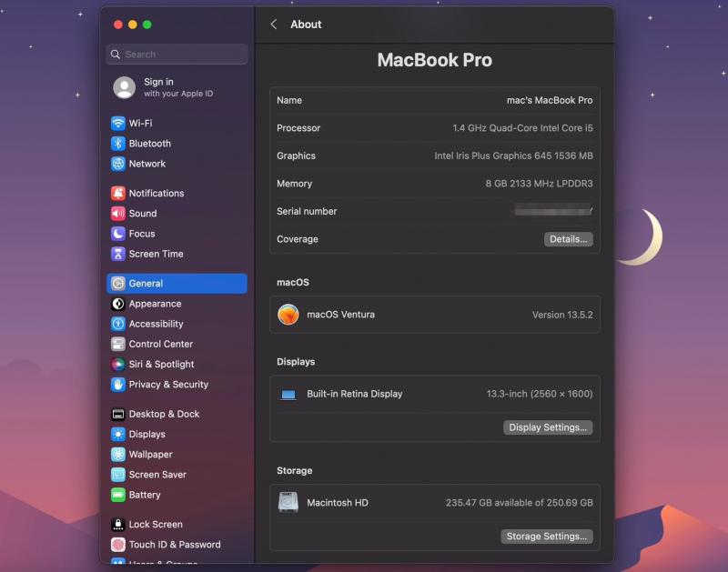
Task: Click the Desktop & Dock icon
Action: click(118, 414)
